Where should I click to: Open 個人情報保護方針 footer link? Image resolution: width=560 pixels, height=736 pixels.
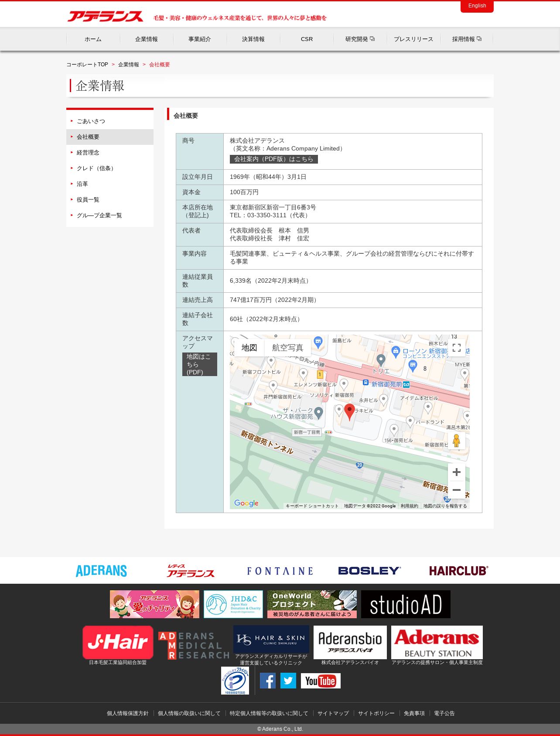(x=128, y=713)
